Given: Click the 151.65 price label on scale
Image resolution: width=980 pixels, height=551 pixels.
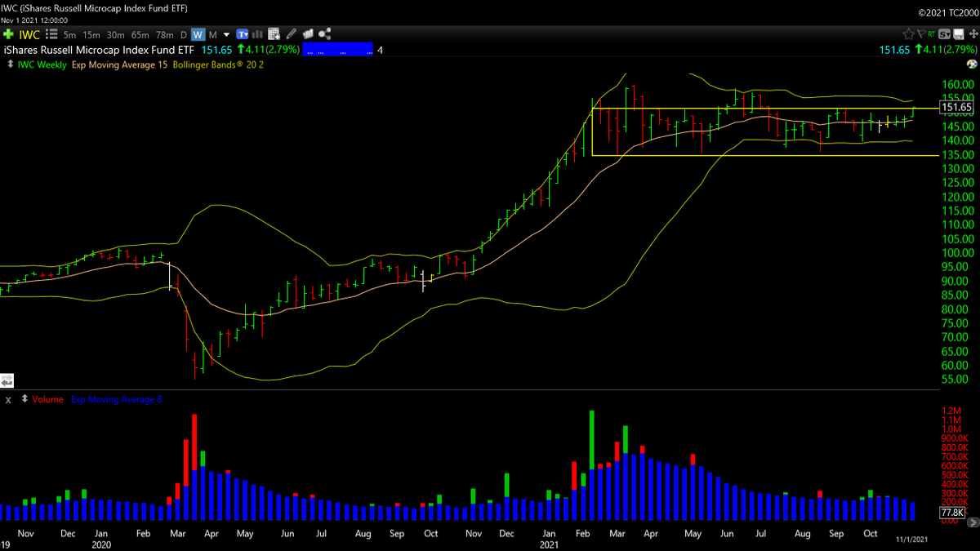Looking at the screenshot, I should [956, 107].
